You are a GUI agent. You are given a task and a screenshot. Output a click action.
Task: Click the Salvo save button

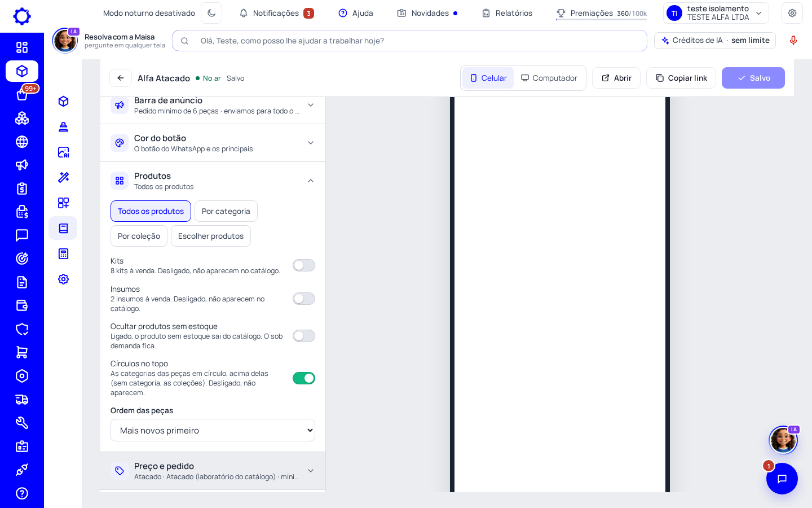pos(753,78)
